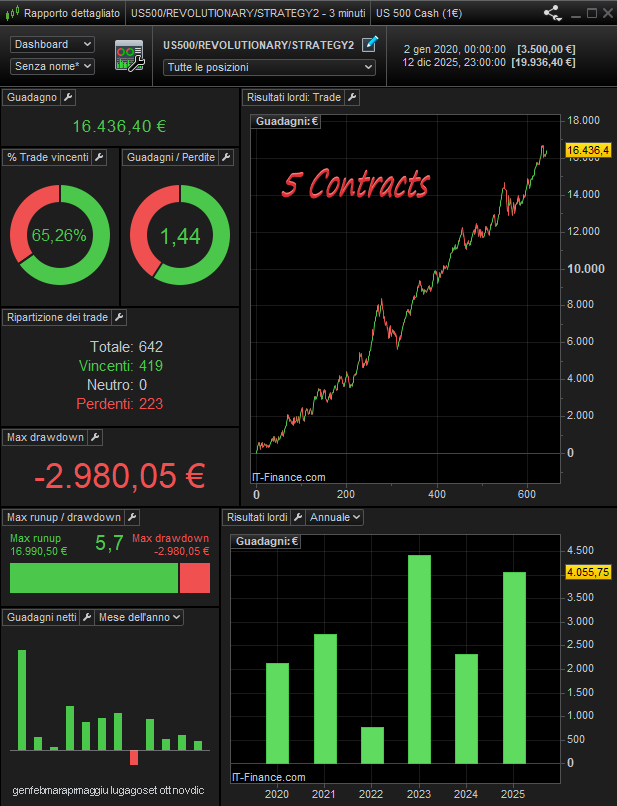Click wrench beside Guadagni / Perdite
The height and width of the screenshot is (806, 617).
(x=225, y=158)
